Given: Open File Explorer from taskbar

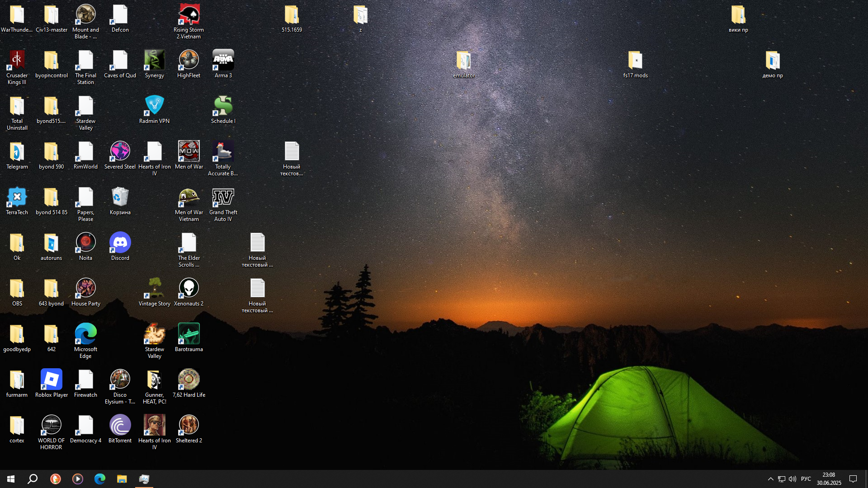Looking at the screenshot, I should tap(122, 479).
